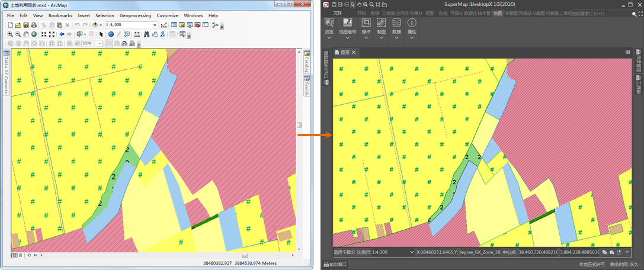644x270 pixels.
Task: Click the 数据 database icon in SuperMap ribbon
Action: click(x=396, y=23)
